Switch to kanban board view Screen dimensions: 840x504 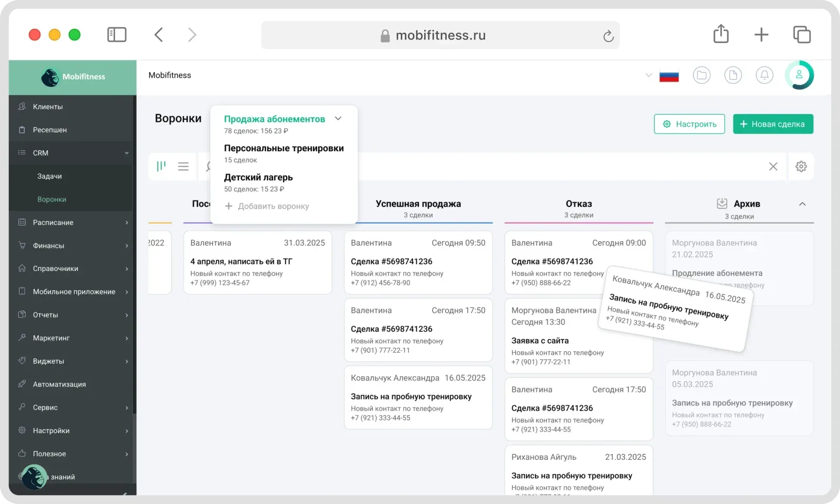coord(161,166)
